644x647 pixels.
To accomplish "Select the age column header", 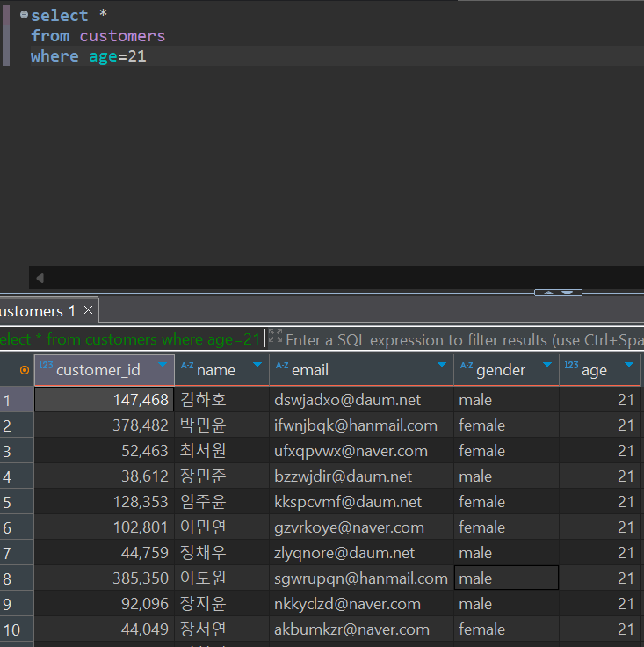I will tap(600, 370).
